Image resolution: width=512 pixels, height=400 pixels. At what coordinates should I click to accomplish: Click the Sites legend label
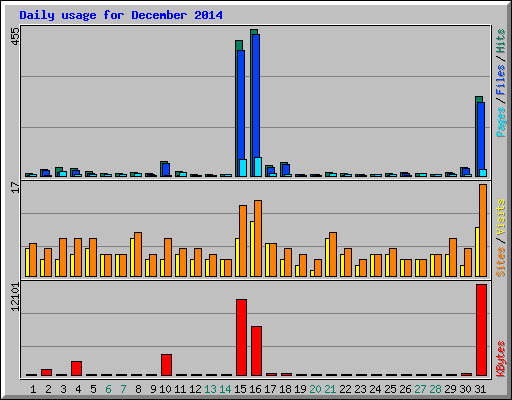click(500, 262)
